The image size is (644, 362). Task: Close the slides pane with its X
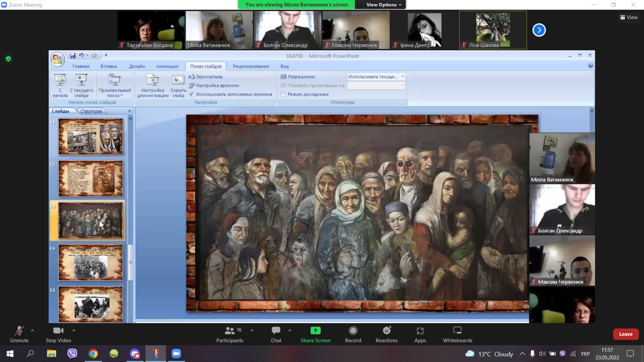(130, 111)
